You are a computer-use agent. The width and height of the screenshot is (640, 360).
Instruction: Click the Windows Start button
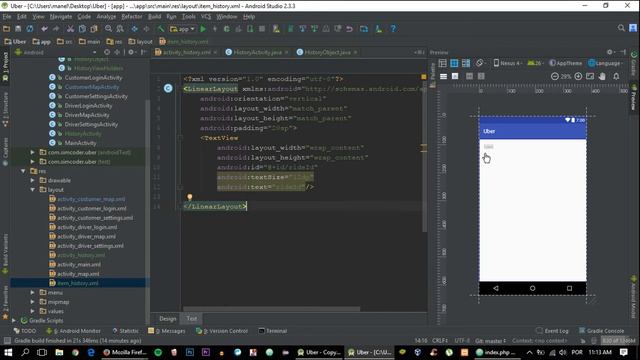[8, 352]
